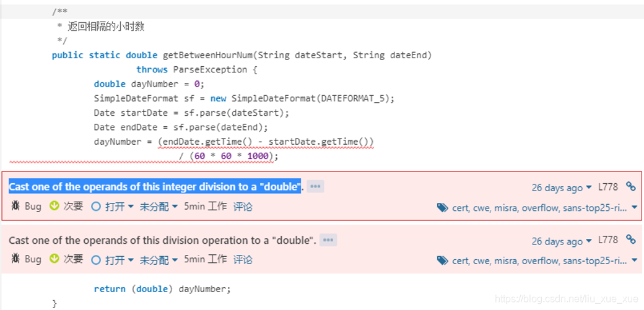This screenshot has width=644, height=310.
Task: Click the highlighted integer division issue message
Action: (155, 187)
